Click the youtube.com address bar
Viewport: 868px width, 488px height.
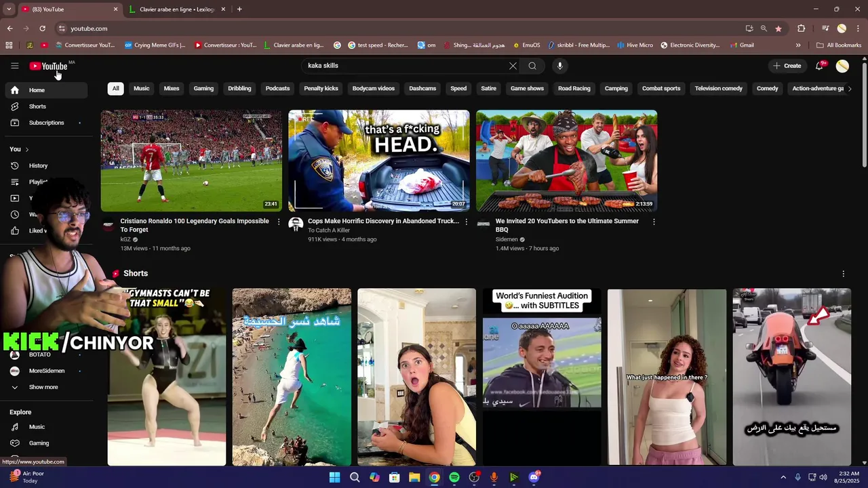click(400, 28)
